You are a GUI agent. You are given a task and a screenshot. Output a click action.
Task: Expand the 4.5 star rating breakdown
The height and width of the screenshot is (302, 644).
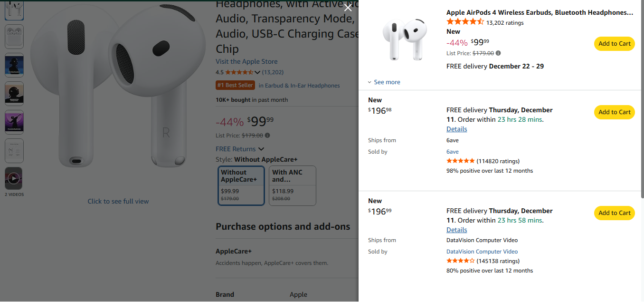coord(256,71)
